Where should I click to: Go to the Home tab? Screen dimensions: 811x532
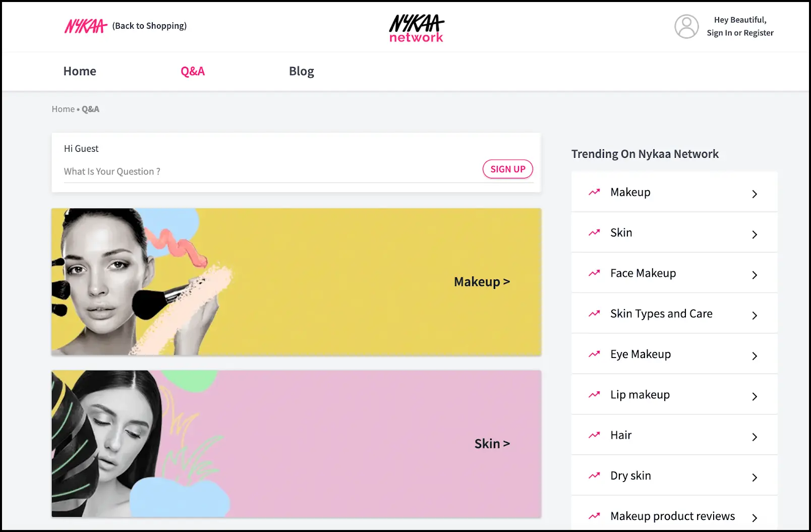(80, 71)
